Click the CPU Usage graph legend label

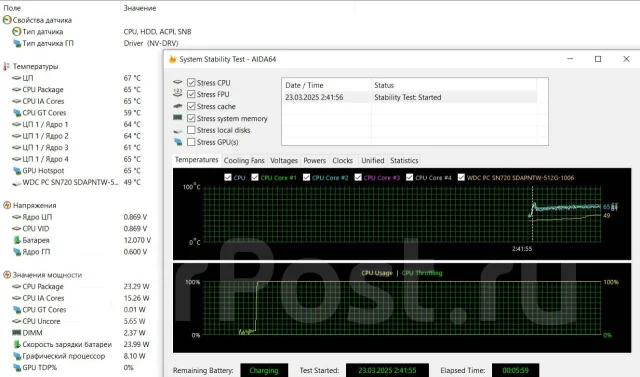click(377, 273)
